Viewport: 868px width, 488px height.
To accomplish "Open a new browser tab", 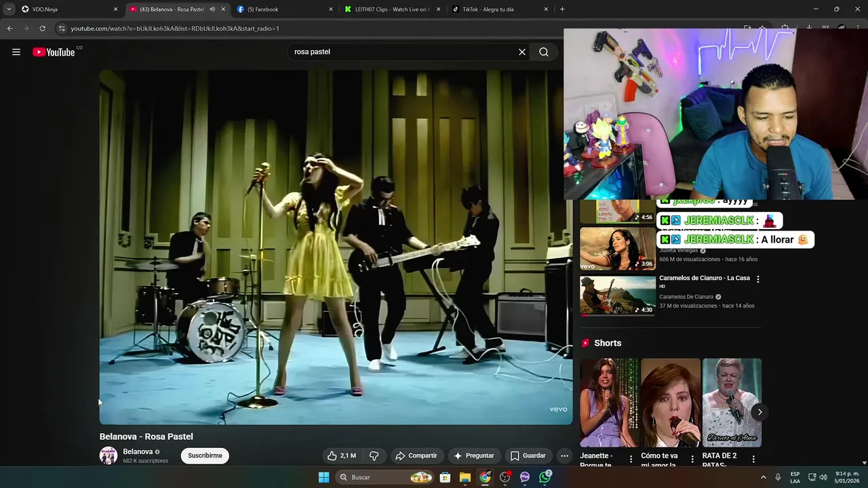I will pos(562,9).
